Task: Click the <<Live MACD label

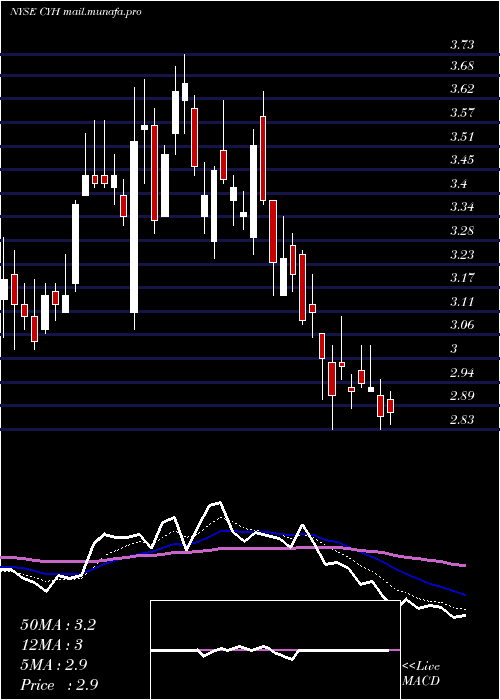Action: click(421, 674)
